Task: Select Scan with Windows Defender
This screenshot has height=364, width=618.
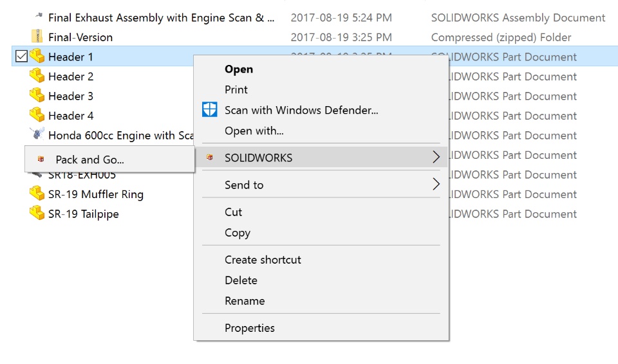Action: pos(301,110)
